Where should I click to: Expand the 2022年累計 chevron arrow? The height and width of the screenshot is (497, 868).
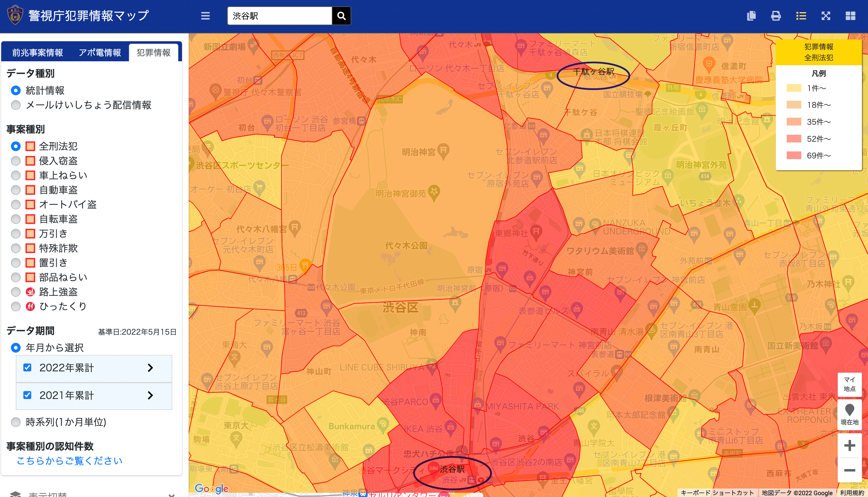pyautogui.click(x=150, y=368)
